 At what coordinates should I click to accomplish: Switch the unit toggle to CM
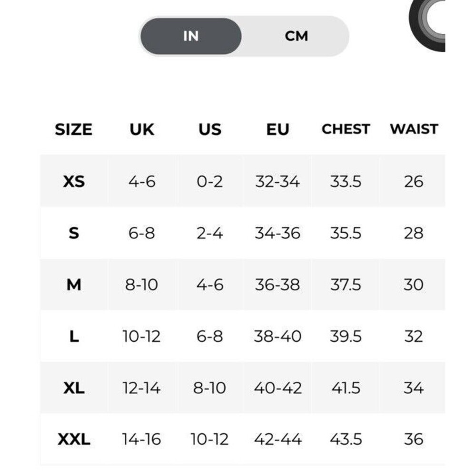[296, 36]
